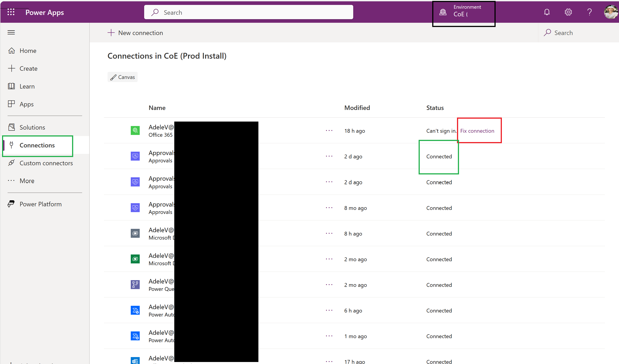Click the Power Platform sidebar icon
The width and height of the screenshot is (619, 364).
point(11,204)
